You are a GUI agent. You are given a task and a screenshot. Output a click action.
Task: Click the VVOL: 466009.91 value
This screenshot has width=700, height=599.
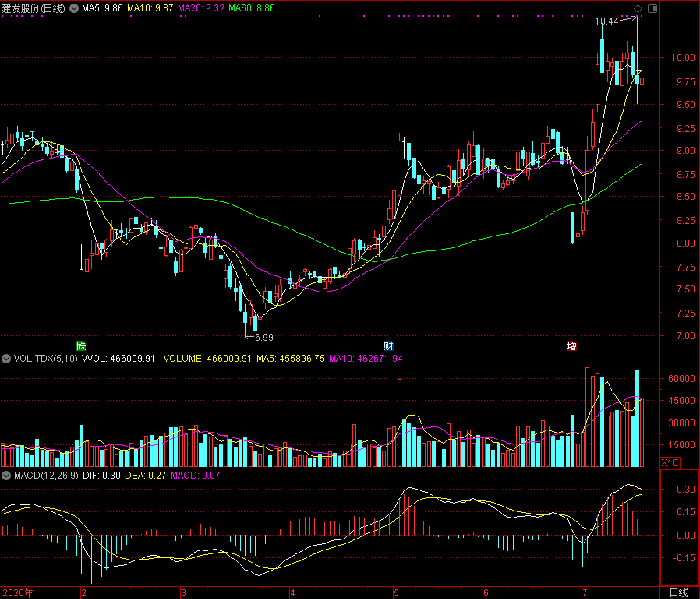tap(118, 358)
